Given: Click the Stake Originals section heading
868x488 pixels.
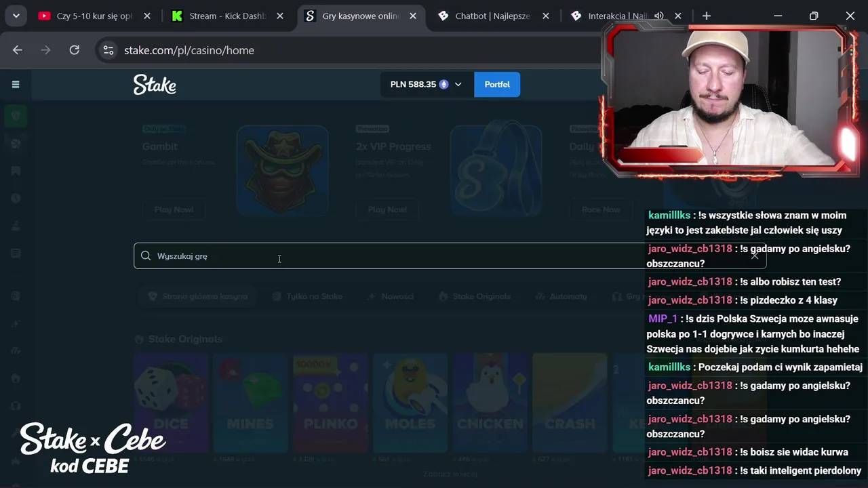Looking at the screenshot, I should (x=185, y=339).
